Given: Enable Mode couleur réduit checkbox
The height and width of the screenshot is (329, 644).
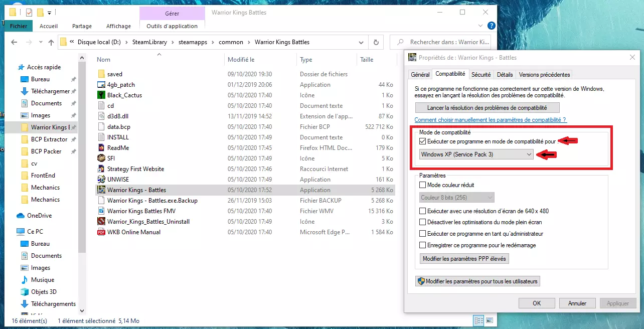Looking at the screenshot, I should [422, 185].
